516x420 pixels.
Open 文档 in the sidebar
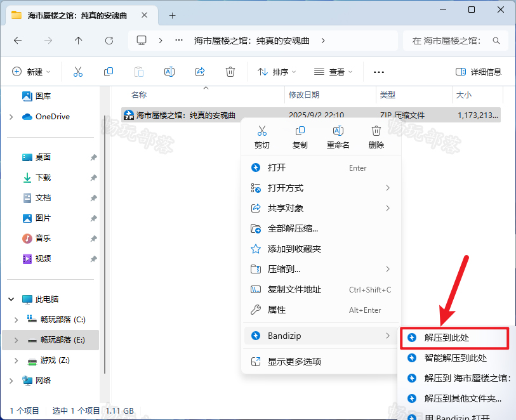point(37,198)
